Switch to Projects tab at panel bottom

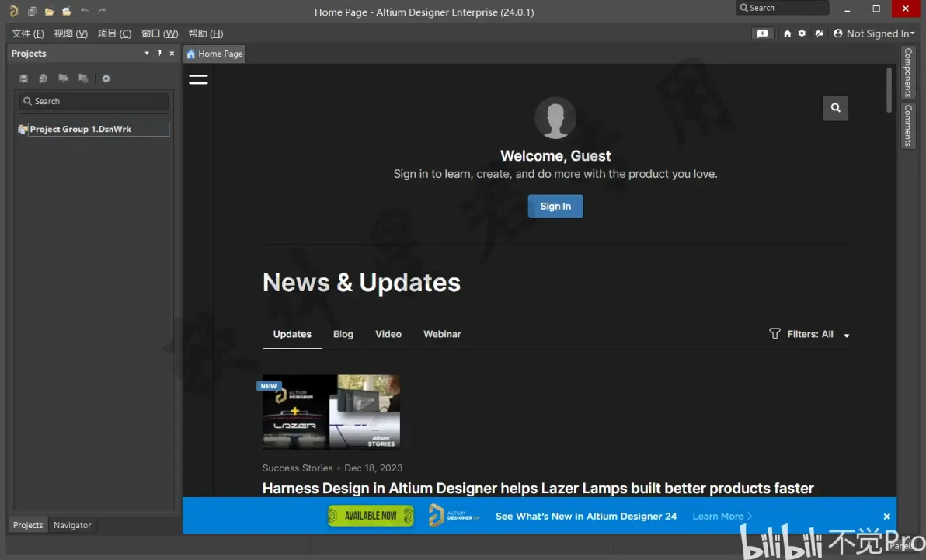(x=28, y=525)
